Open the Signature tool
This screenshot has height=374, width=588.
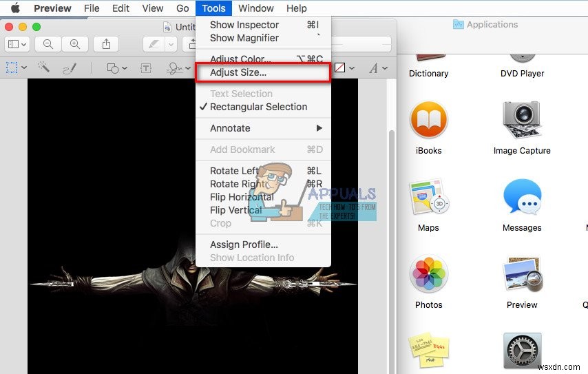(x=174, y=68)
